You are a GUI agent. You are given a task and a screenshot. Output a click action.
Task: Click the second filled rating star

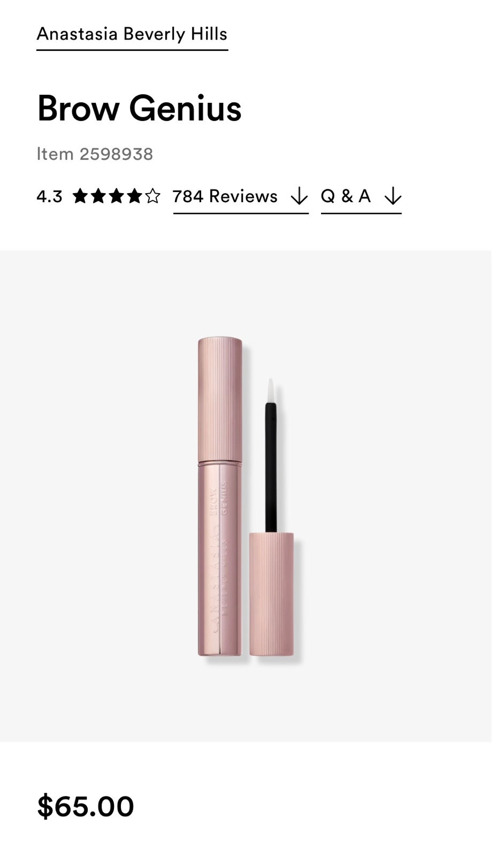(x=98, y=196)
